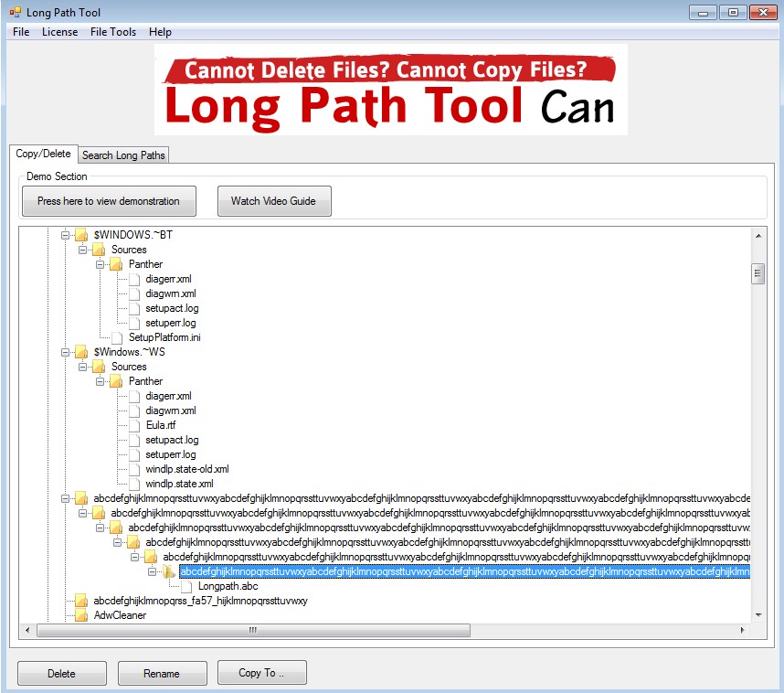Click the Copy To .. button
This screenshot has width=784, height=693.
click(x=261, y=673)
